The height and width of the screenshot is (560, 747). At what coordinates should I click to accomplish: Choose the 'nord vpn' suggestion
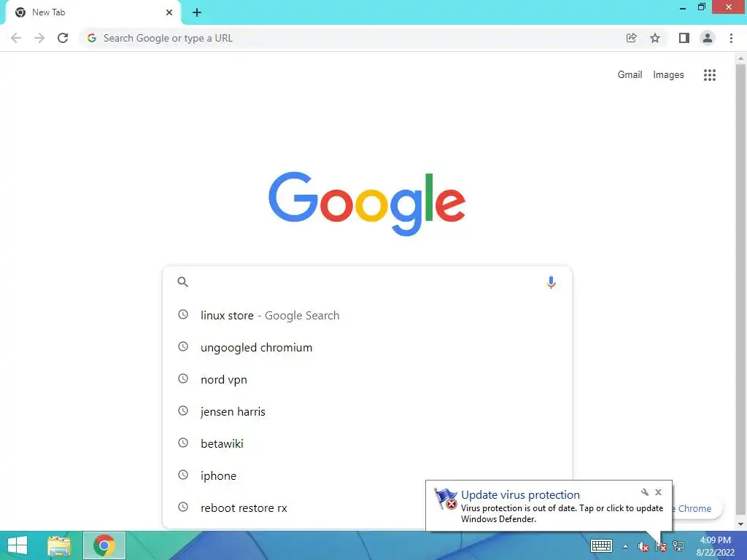(x=367, y=379)
